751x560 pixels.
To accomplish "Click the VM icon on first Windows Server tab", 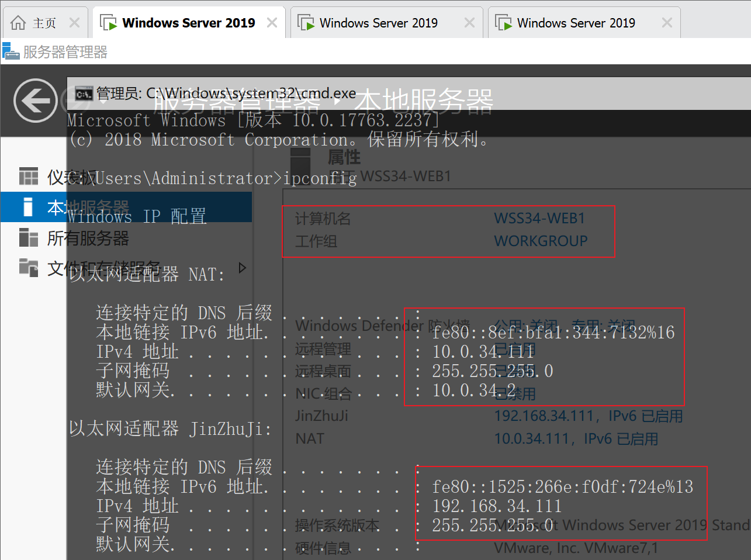I will (x=108, y=23).
